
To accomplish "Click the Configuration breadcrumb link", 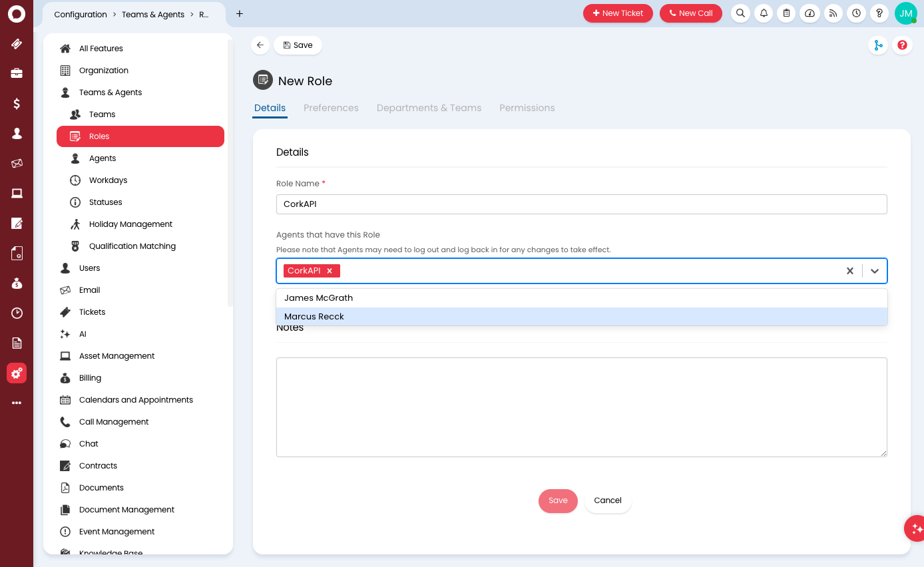I will 81,15.
